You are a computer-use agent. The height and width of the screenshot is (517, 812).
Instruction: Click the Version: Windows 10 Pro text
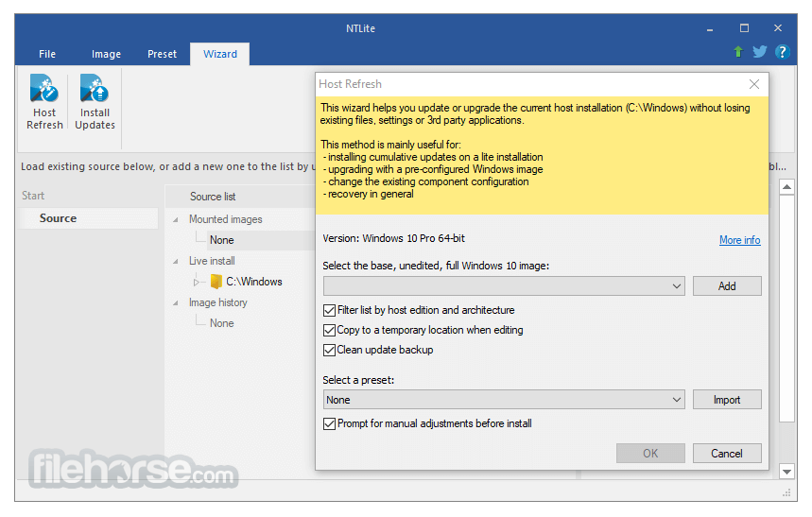393,238
